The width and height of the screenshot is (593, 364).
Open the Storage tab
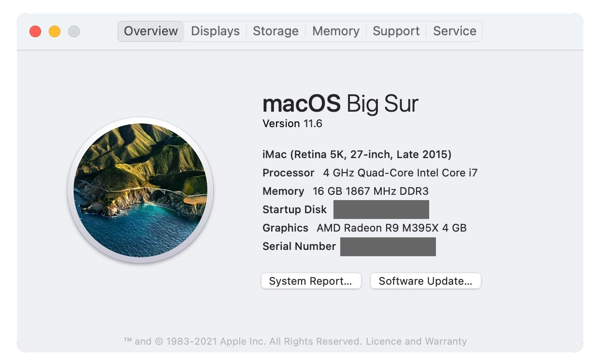275,31
